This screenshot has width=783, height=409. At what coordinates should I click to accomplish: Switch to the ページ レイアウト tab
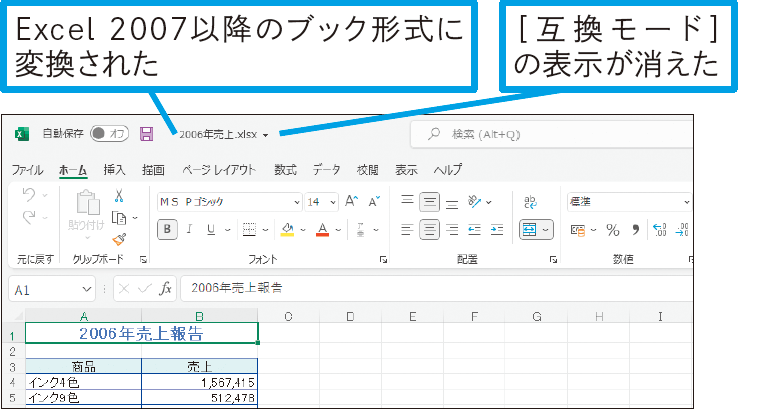tap(219, 170)
